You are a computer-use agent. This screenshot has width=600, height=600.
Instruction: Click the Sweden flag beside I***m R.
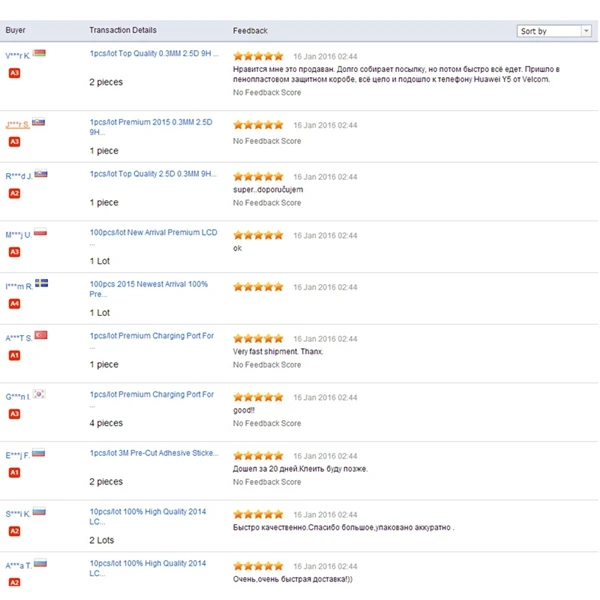click(41, 284)
